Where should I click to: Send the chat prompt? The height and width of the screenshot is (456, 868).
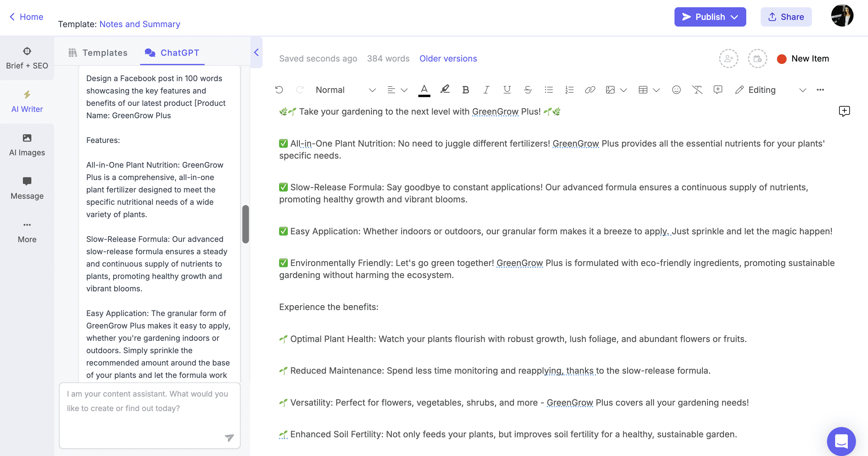229,437
